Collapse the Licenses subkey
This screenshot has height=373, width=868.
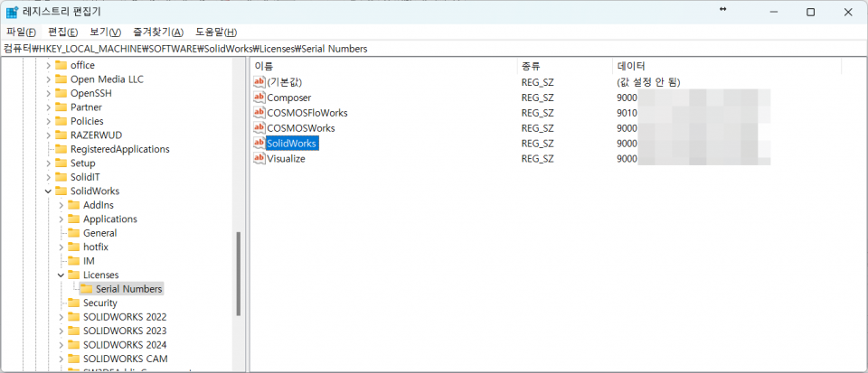click(61, 275)
